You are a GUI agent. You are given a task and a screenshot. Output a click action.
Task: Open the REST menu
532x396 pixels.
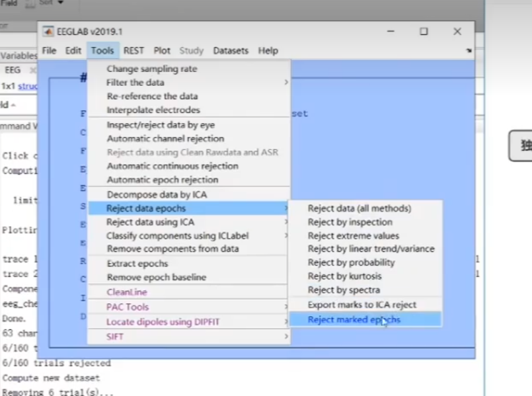(133, 50)
